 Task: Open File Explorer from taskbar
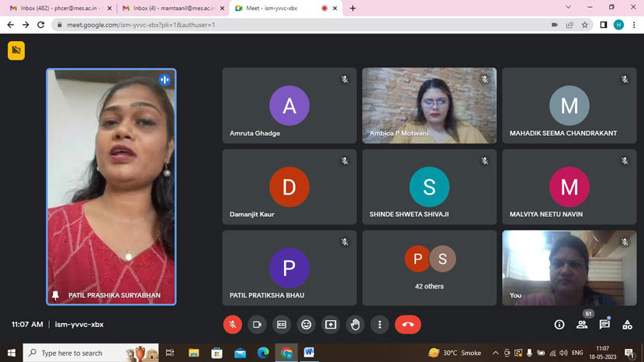(x=194, y=353)
